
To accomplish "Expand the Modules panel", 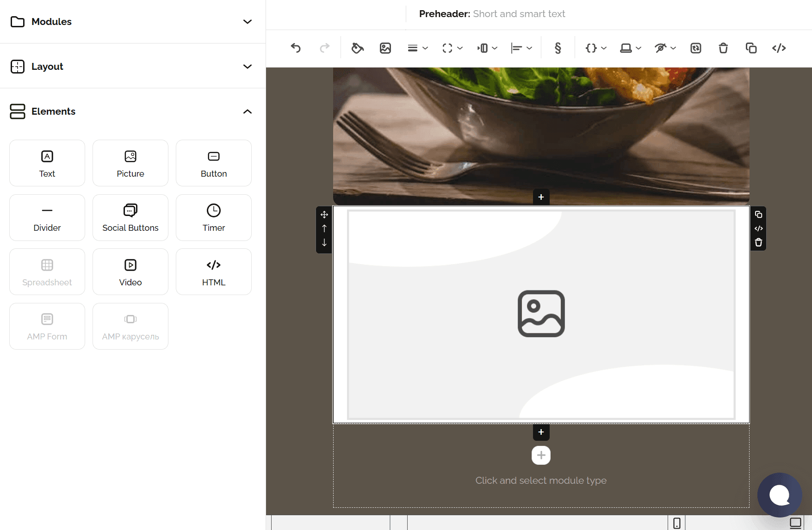I will pos(133,22).
